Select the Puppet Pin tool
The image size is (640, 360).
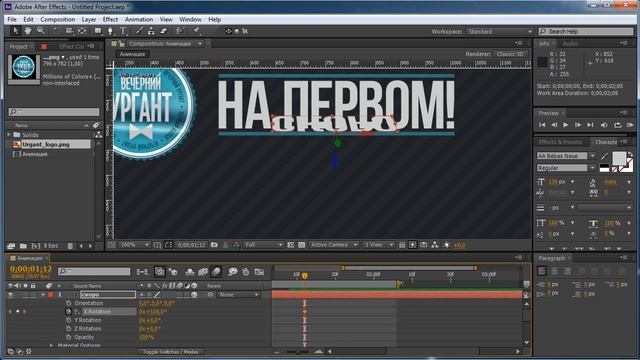(196, 31)
